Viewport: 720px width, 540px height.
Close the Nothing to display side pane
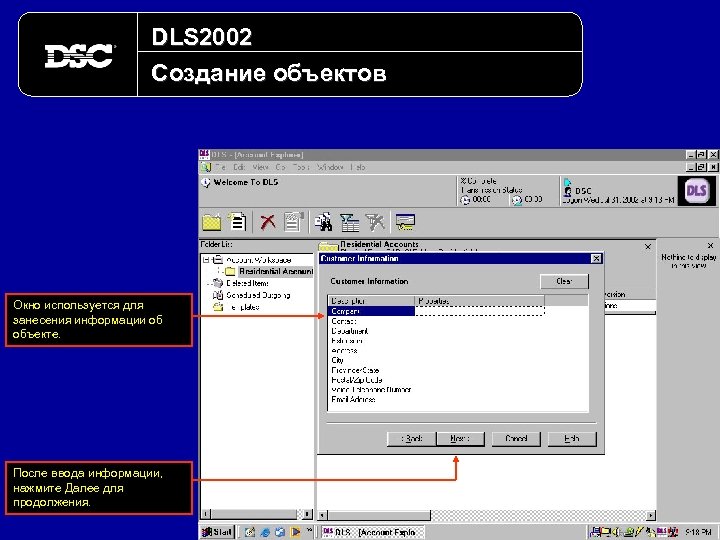tap(710, 246)
